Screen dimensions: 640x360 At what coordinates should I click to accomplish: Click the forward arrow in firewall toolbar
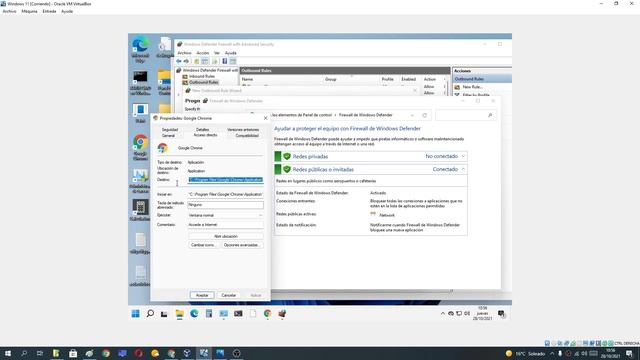click(x=186, y=61)
